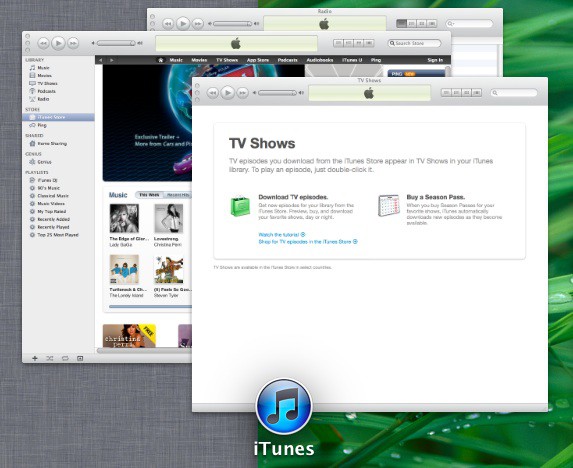Click Shop for TV episodes link
This screenshot has height=468, width=573.
308,241
